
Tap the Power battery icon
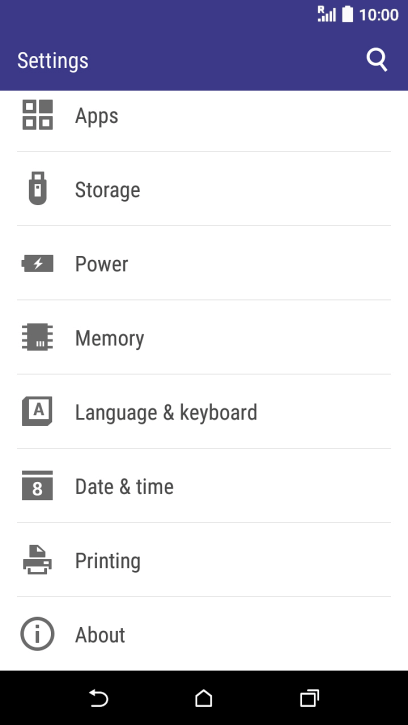click(37, 264)
